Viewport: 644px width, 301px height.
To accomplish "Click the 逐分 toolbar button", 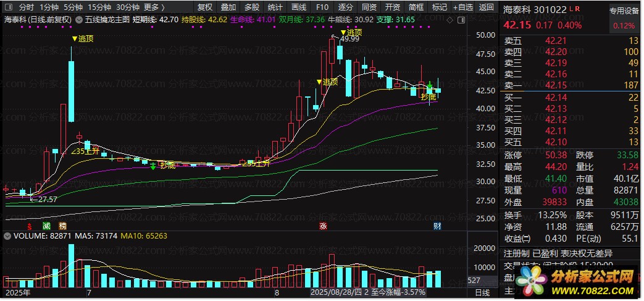I will 346,7.
